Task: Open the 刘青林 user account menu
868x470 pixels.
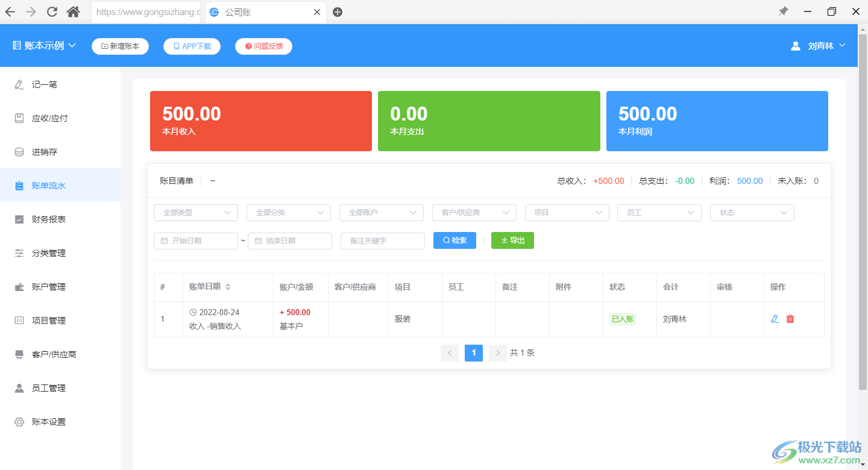Action: (x=818, y=45)
